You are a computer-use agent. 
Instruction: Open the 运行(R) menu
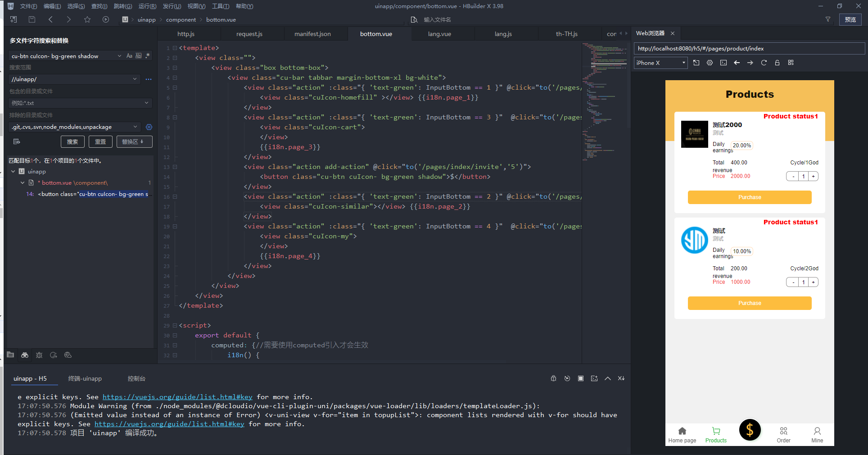(x=147, y=6)
